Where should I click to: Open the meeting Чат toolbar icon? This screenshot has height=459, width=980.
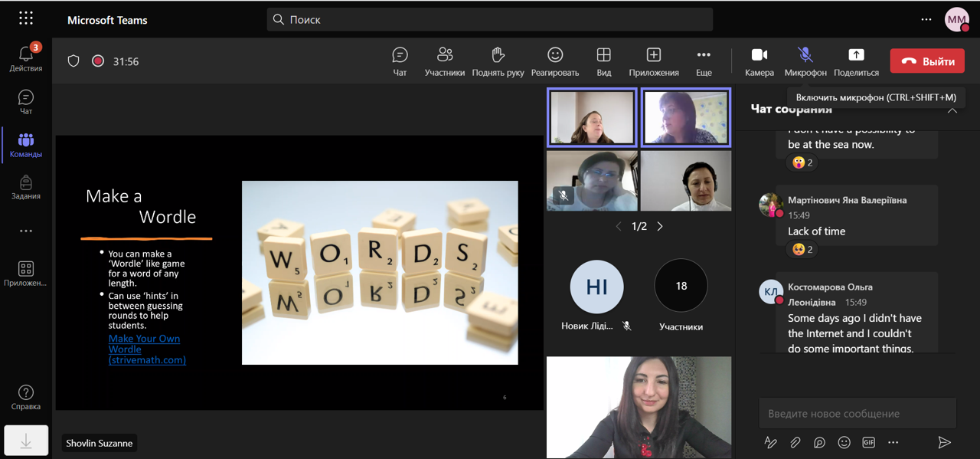point(400,61)
